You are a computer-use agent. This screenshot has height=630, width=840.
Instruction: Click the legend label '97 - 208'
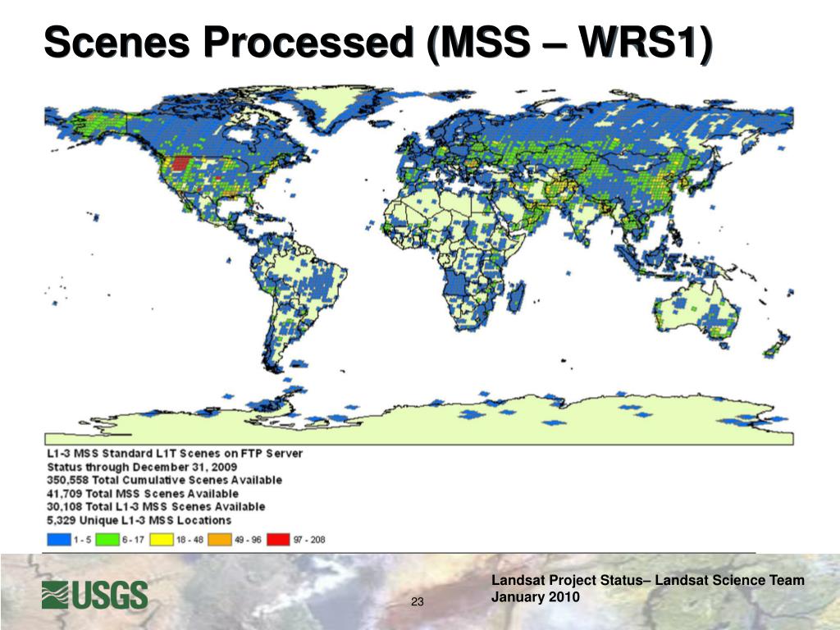click(x=309, y=540)
